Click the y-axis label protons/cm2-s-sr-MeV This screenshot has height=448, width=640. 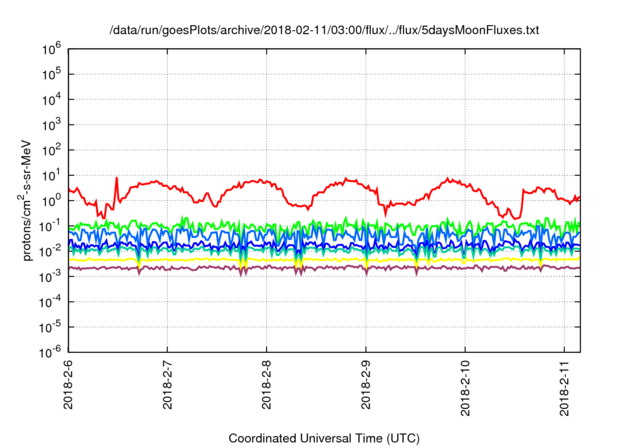[x=25, y=200]
